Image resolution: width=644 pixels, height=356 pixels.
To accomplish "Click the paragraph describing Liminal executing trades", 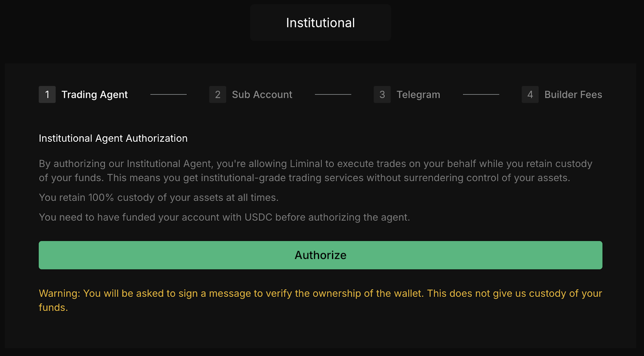I will click(316, 171).
